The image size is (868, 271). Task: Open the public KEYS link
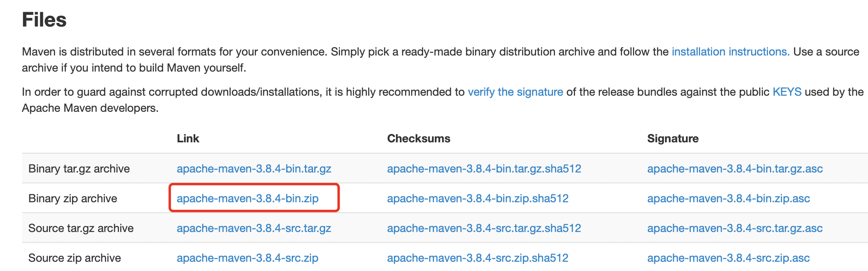[787, 92]
